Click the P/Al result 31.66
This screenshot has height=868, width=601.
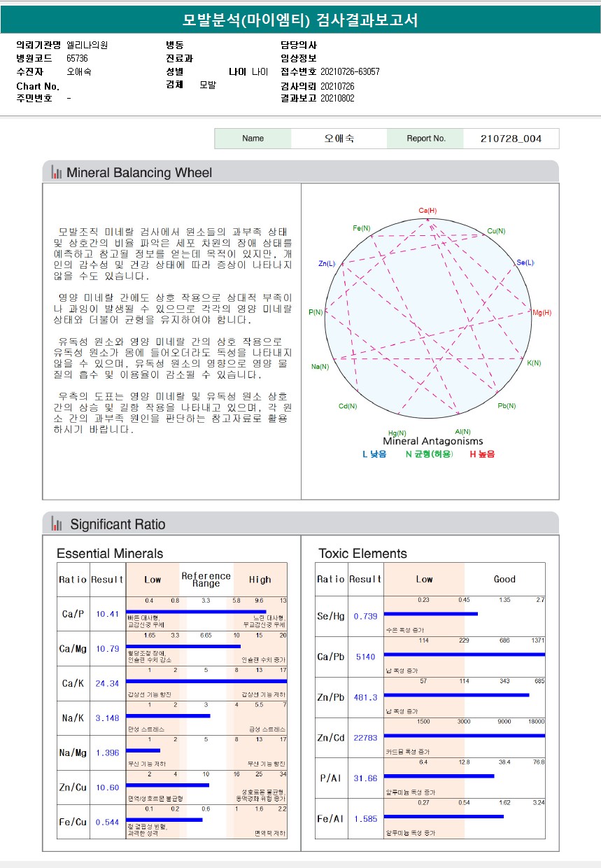366,778
